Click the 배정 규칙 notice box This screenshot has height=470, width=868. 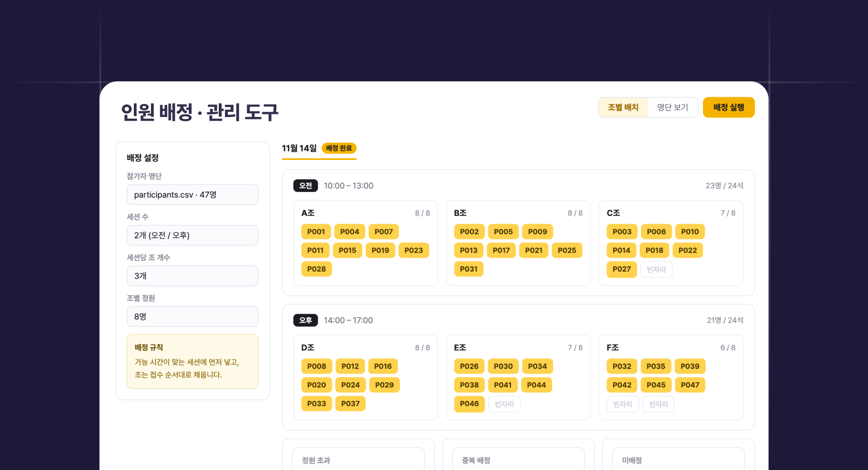[x=193, y=362]
